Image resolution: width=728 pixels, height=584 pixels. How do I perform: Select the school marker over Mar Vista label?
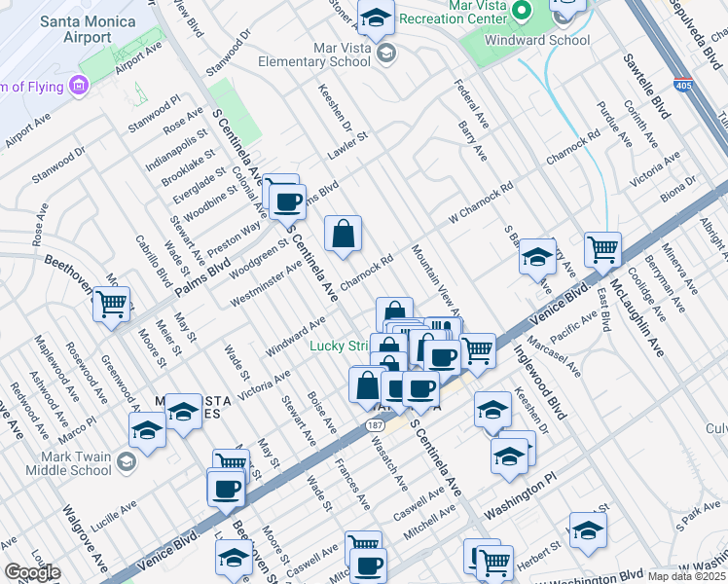(x=183, y=414)
